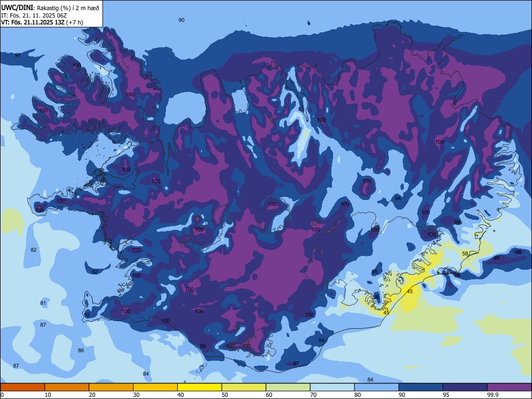Click the '70' legend scale label
This screenshot has height=399, width=532.
[x=313, y=395]
